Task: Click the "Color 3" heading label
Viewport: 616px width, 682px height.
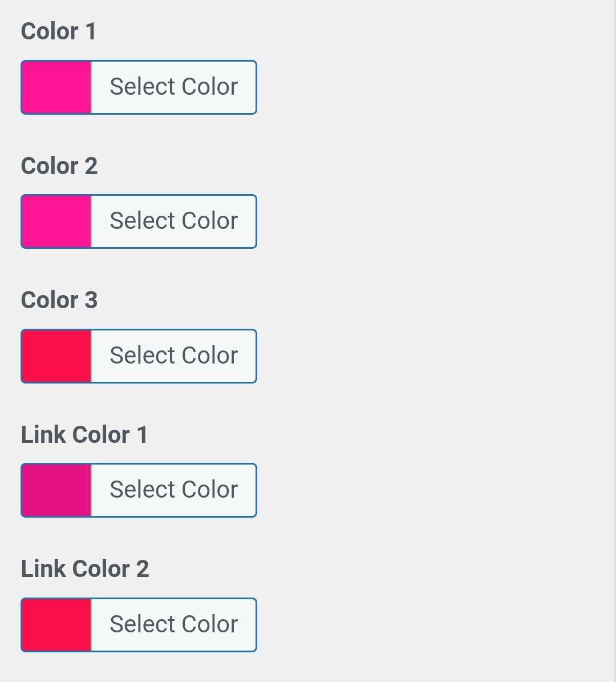Action: (x=59, y=300)
